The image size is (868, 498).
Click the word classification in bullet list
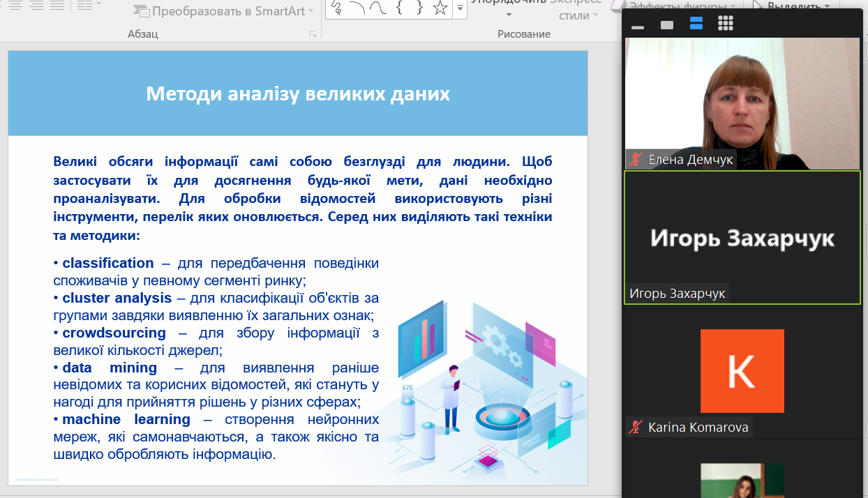108,263
